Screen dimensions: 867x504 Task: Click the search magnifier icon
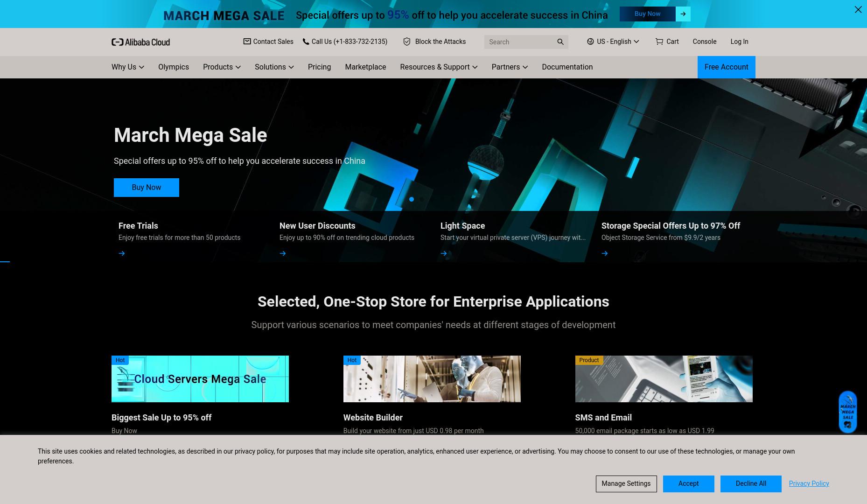(560, 42)
